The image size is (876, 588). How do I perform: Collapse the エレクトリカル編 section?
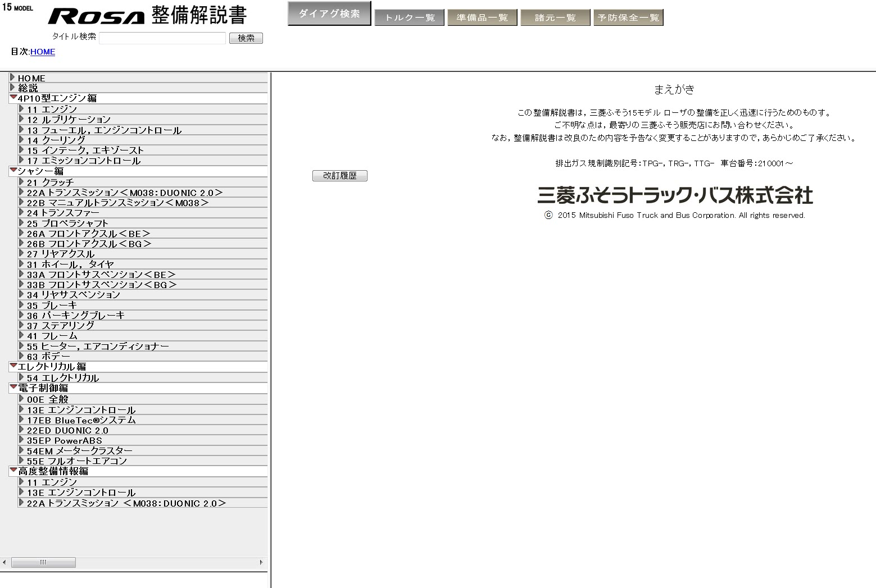pos(13,366)
